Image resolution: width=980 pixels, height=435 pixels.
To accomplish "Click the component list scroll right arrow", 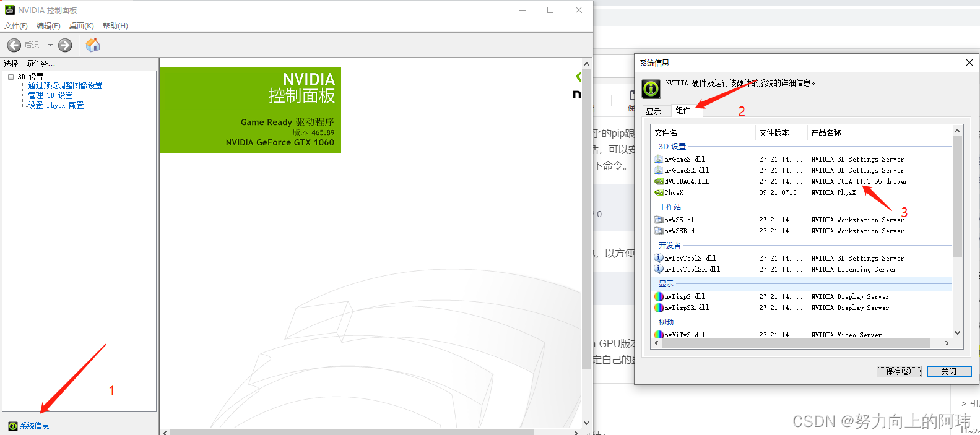I will tap(947, 343).
